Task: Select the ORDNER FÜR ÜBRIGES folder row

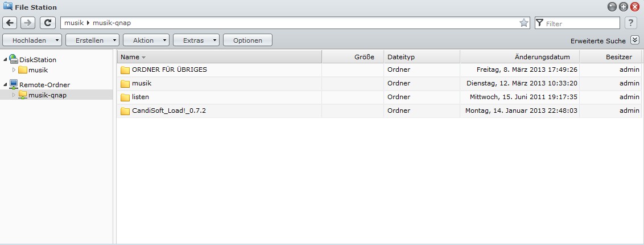Action: point(169,70)
